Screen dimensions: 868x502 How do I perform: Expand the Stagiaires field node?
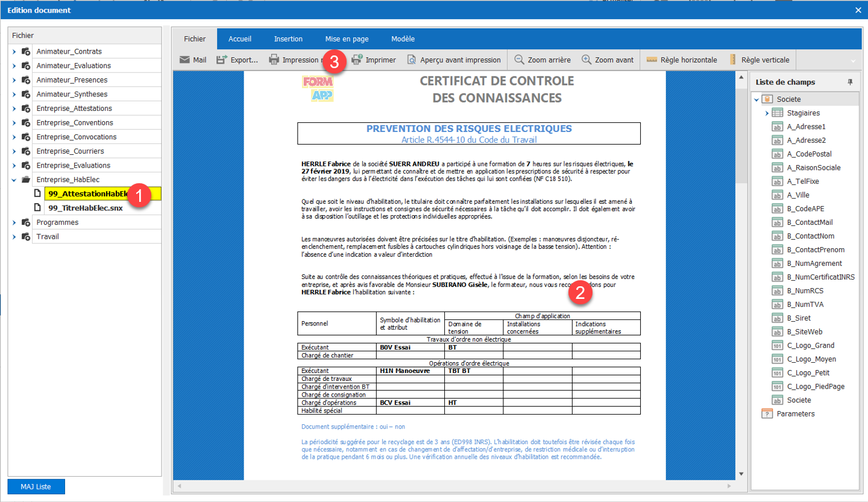click(767, 113)
